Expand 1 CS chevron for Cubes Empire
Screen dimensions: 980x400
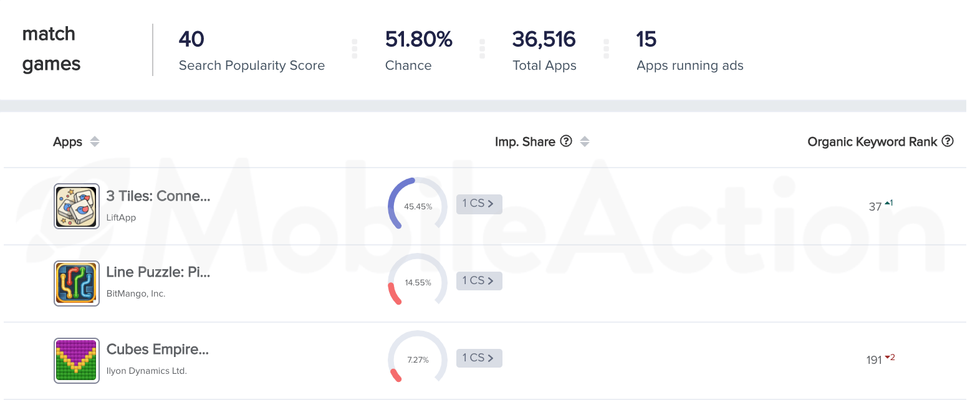(491, 358)
